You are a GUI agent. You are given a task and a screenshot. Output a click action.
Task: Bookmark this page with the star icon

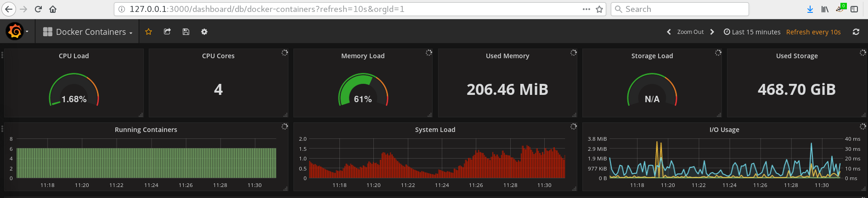(x=599, y=9)
